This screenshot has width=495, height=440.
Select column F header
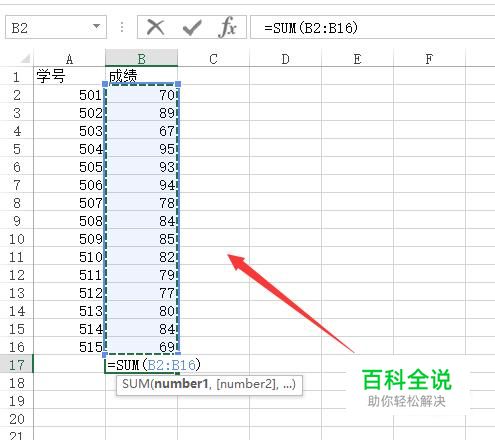(429, 59)
